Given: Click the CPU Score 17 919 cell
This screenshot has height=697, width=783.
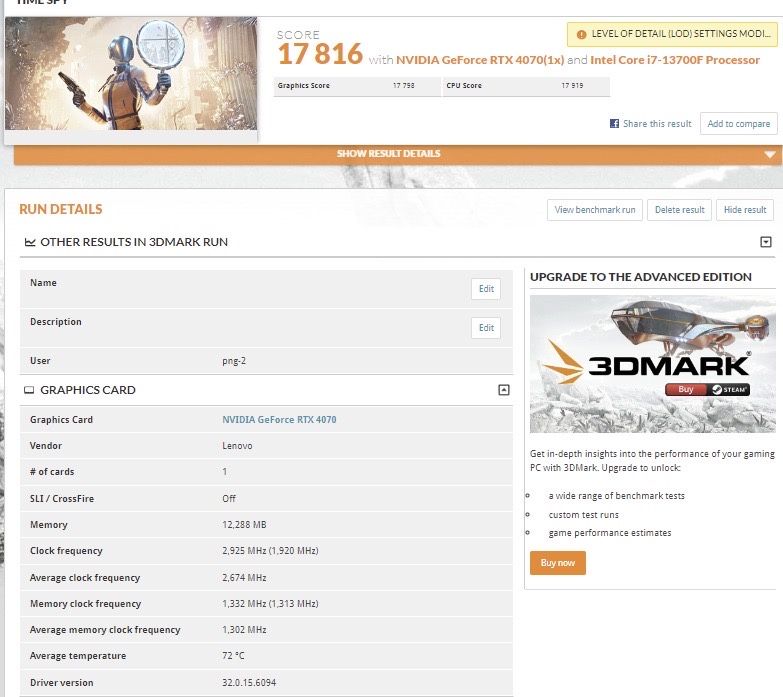Looking at the screenshot, I should click(526, 86).
